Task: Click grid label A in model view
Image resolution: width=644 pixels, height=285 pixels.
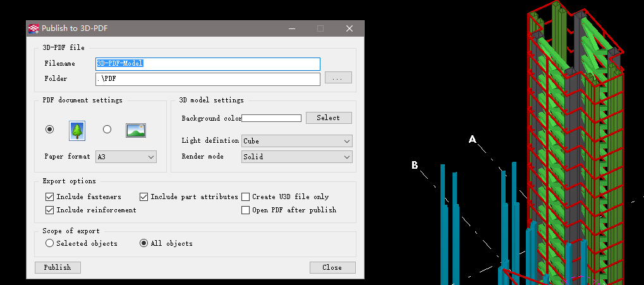Action: pyautogui.click(x=473, y=140)
